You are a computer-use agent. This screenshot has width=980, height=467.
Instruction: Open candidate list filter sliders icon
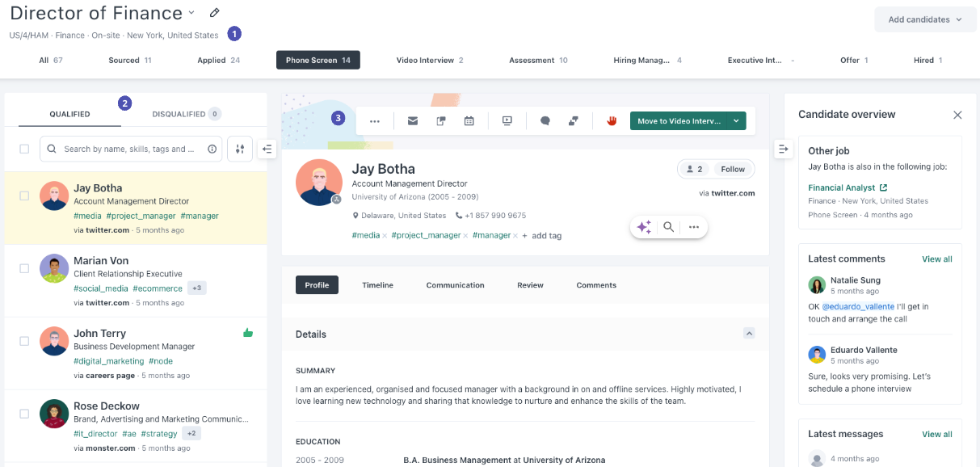click(240, 149)
